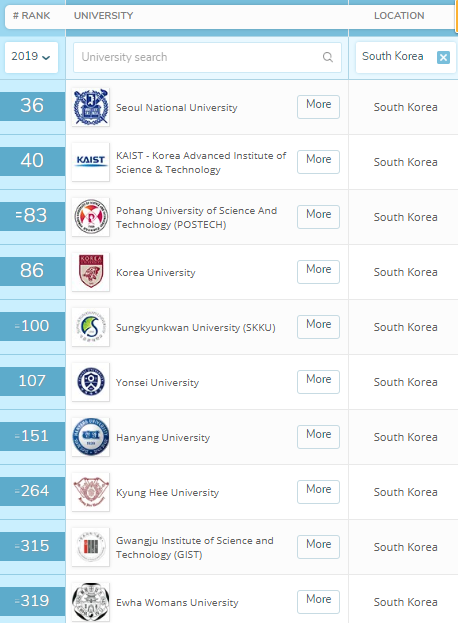Image resolution: width=458 pixels, height=623 pixels.
Task: Click the UNIVERSITY column header
Action: 103,15
